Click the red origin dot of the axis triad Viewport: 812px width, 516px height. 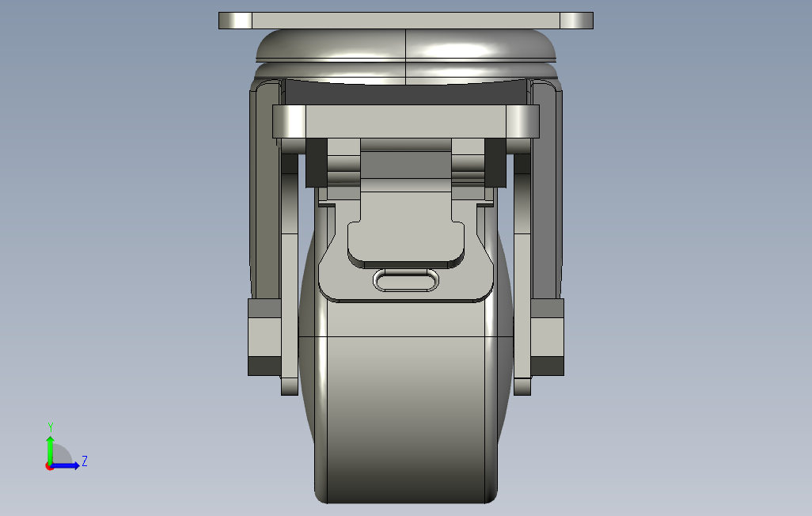[x=49, y=467]
